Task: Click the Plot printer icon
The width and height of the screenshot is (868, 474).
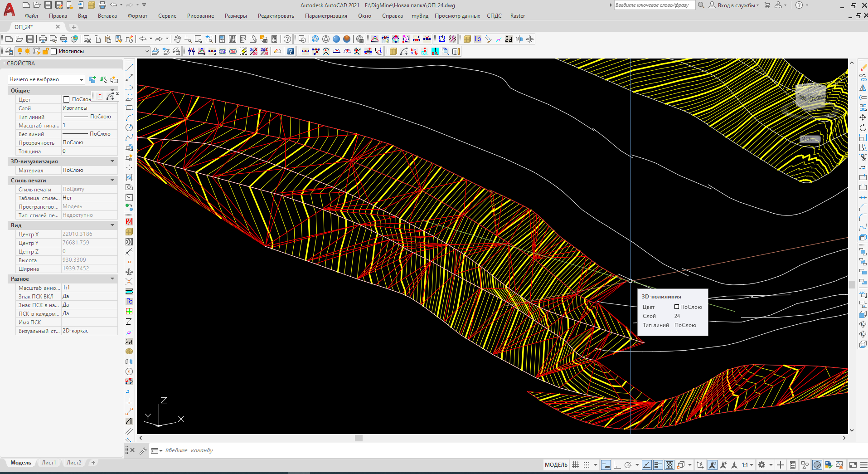Action: [43, 39]
